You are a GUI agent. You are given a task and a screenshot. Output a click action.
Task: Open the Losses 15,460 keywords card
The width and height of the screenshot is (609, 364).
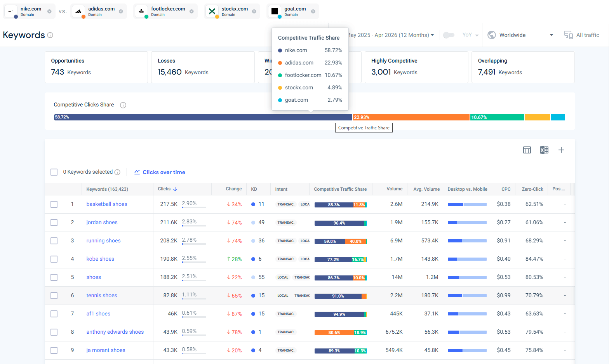point(203,67)
